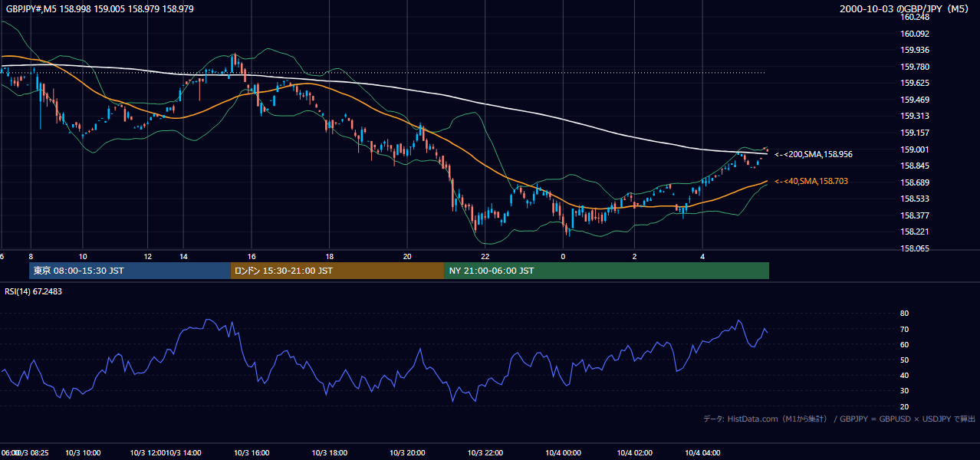
Task: Click hour marker 0 above the NY session
Action: click(x=563, y=256)
